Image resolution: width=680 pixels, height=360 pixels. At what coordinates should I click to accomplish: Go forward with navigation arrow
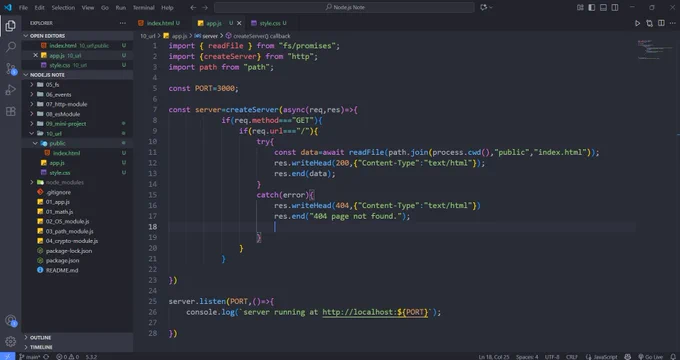pos(205,7)
